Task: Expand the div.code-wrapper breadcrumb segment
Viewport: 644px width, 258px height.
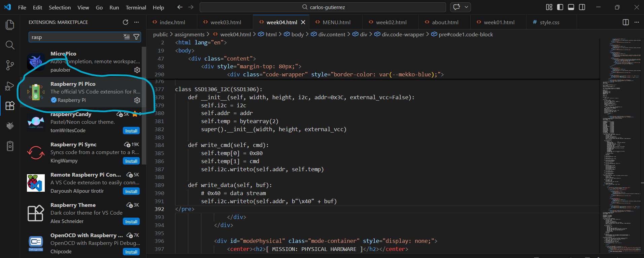Action: [x=399, y=34]
